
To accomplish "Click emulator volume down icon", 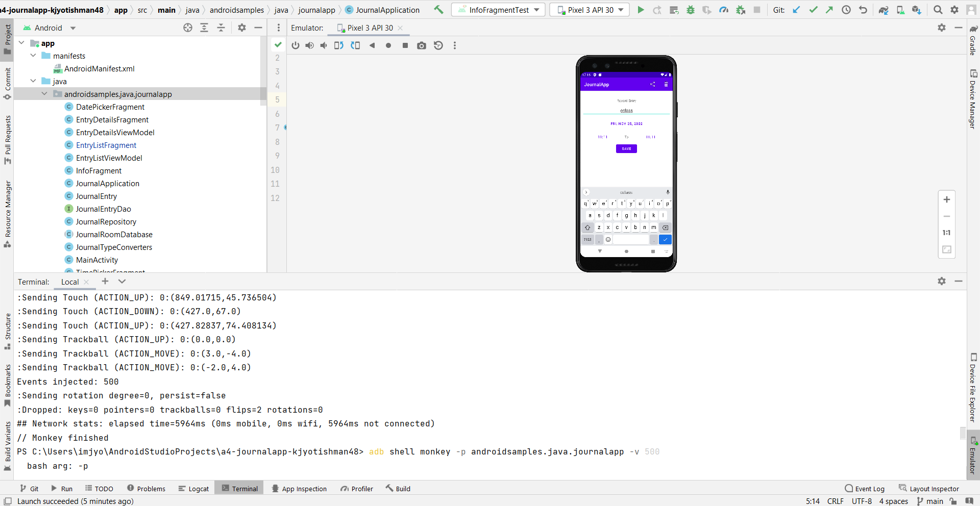I will click(x=324, y=45).
